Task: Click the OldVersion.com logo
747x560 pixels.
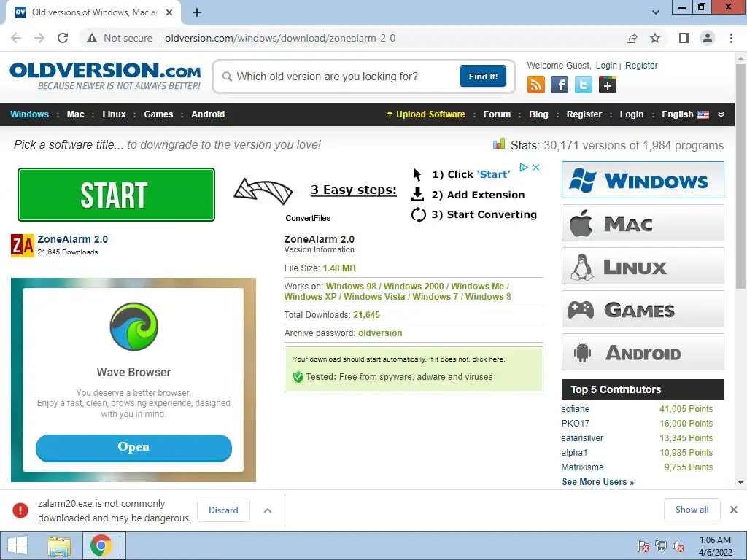Action: pos(105,76)
